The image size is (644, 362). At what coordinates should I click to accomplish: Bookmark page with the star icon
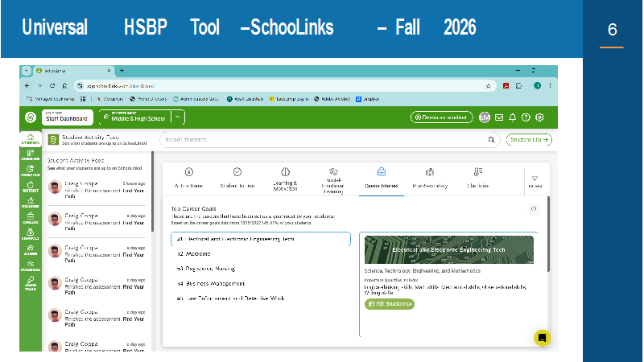(489, 86)
